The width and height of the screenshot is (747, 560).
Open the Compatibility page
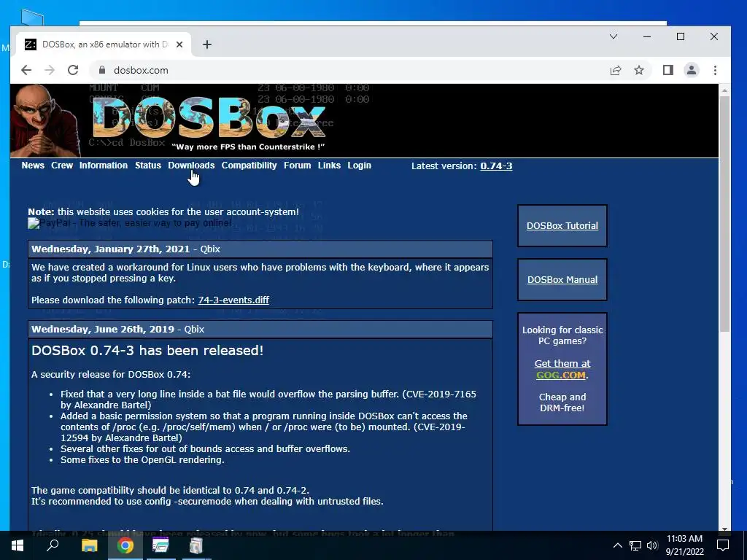[x=249, y=166]
